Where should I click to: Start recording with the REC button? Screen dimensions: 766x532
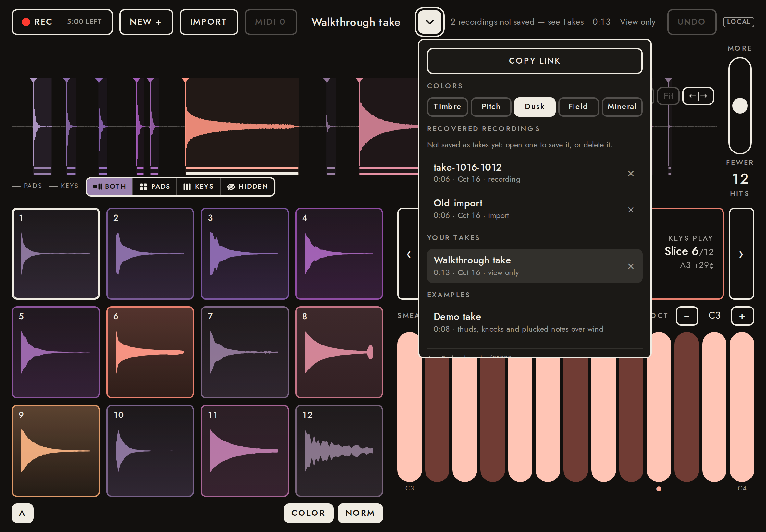[x=62, y=22]
